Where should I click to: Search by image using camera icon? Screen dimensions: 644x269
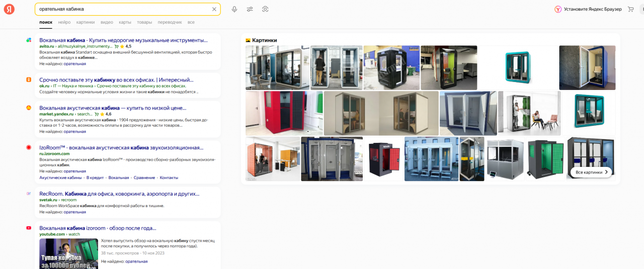point(265,9)
